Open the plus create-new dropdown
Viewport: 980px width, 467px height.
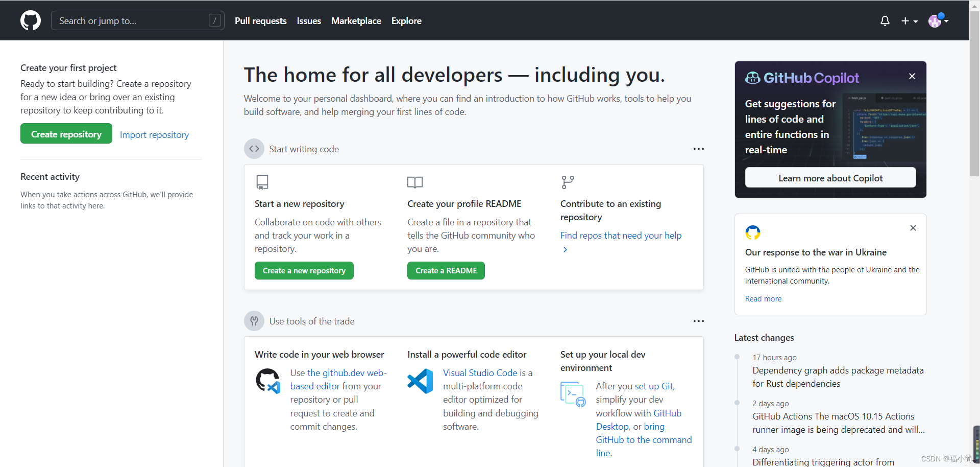pos(910,21)
